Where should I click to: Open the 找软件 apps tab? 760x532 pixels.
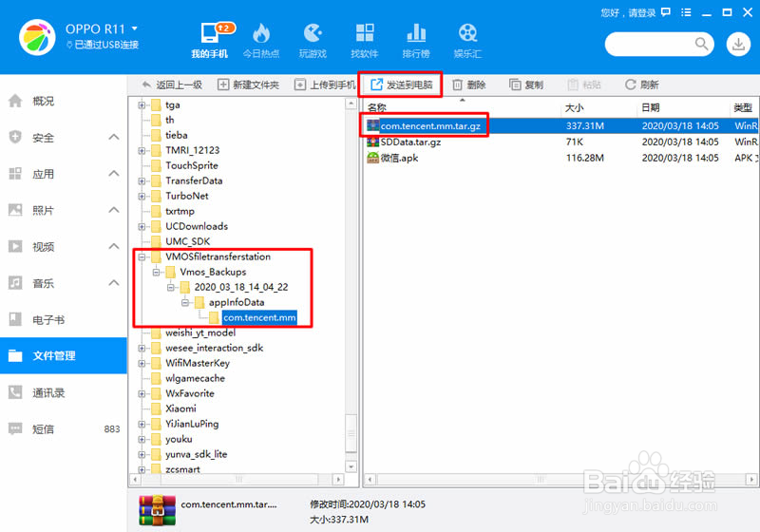pyautogui.click(x=365, y=41)
